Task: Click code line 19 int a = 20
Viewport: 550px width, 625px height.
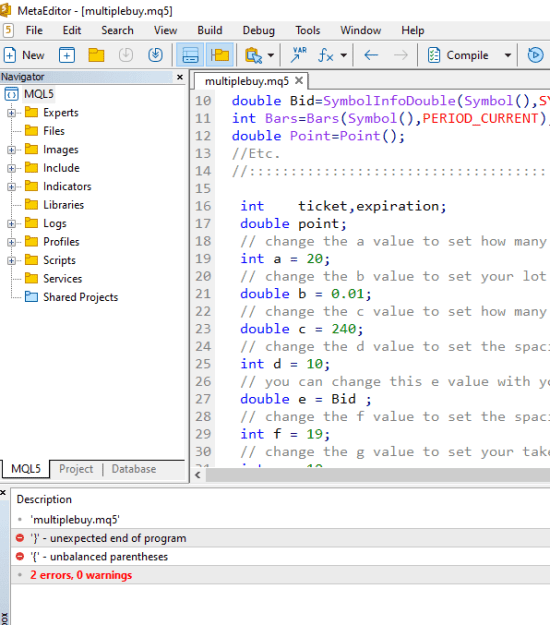Action: (285, 259)
